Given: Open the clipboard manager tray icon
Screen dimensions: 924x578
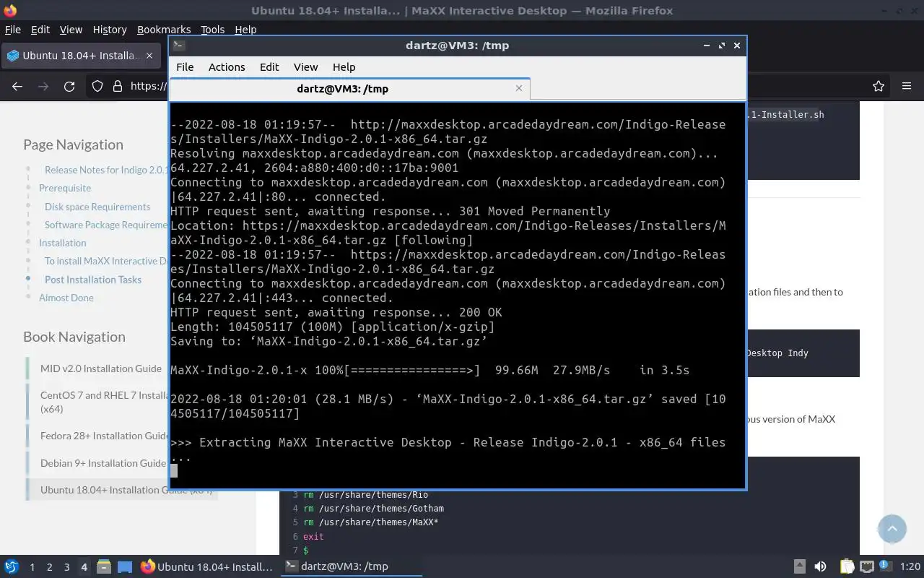Looking at the screenshot, I should tap(847, 566).
